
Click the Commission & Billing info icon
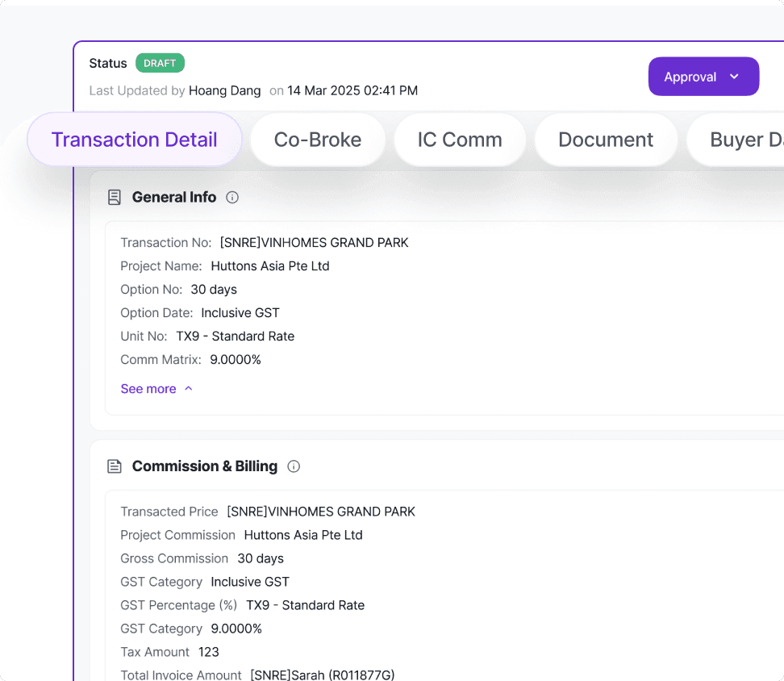[294, 466]
